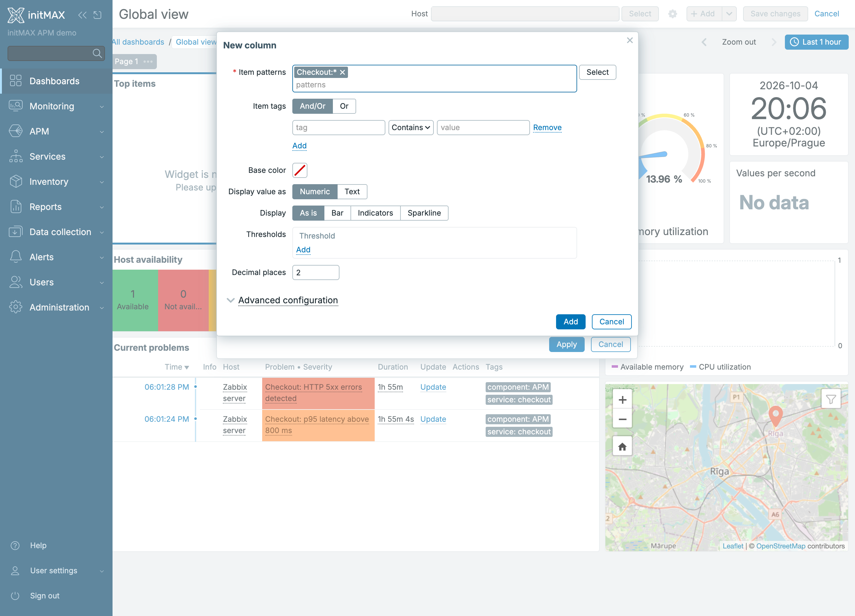Viewport: 855px width, 616px height.
Task: Expand the Administration menu chevron
Action: 102,308
